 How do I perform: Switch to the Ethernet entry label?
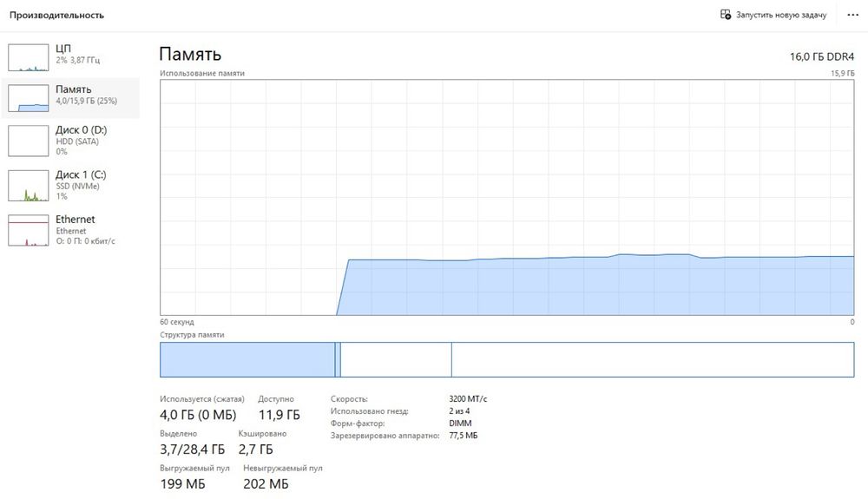pyautogui.click(x=75, y=219)
